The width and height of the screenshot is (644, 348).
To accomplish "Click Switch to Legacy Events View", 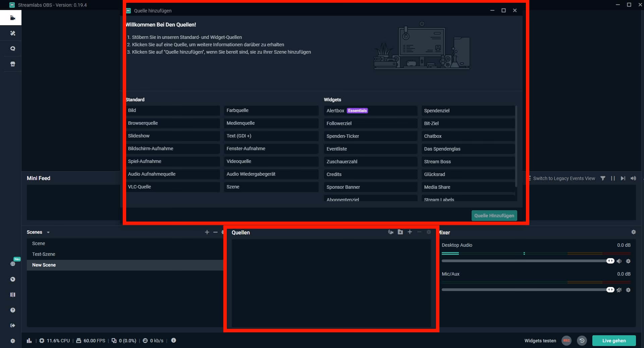I will click(x=563, y=178).
